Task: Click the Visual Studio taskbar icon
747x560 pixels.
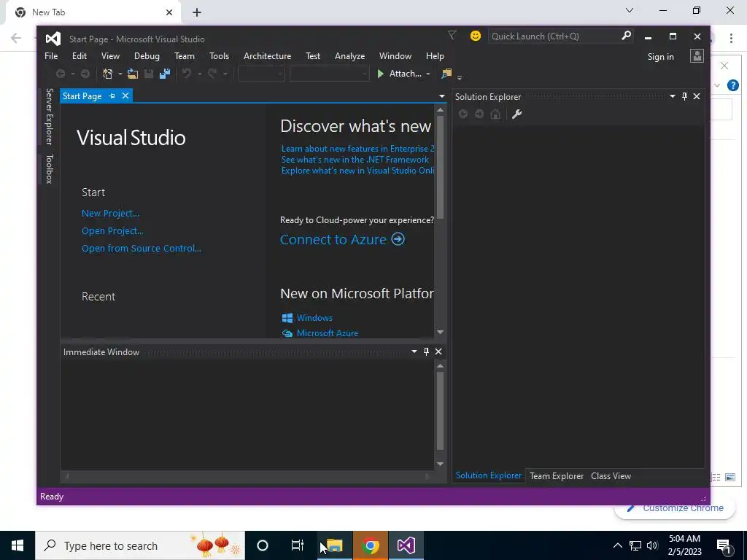Action: (x=406, y=545)
